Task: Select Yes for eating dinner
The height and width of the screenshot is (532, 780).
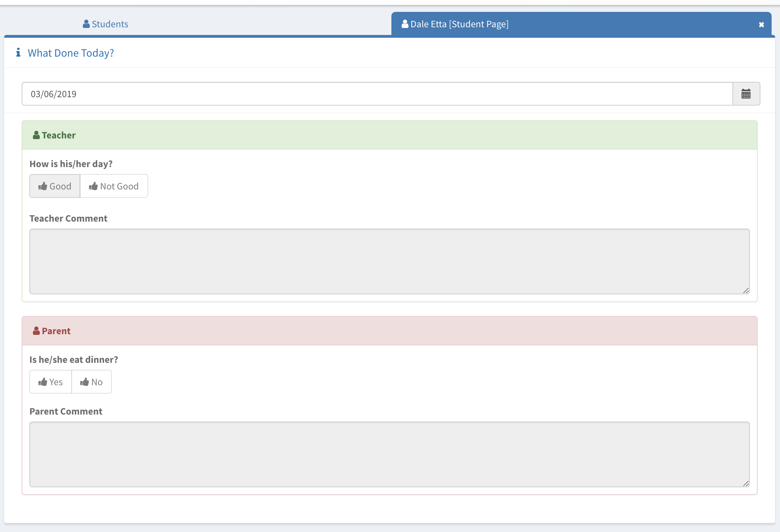Action: [51, 382]
